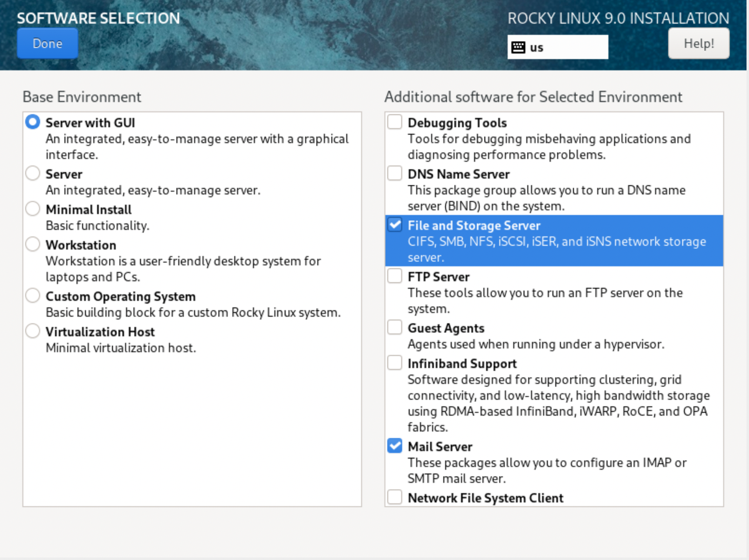Click 'Minimal virtualization host.' description text
The image size is (749, 560).
click(121, 348)
